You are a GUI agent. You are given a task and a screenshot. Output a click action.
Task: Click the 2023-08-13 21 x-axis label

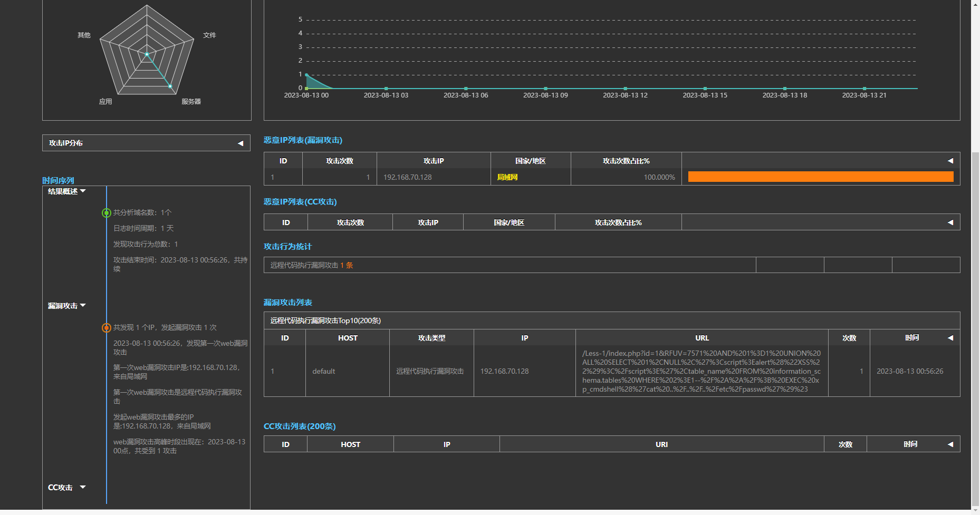pos(864,95)
